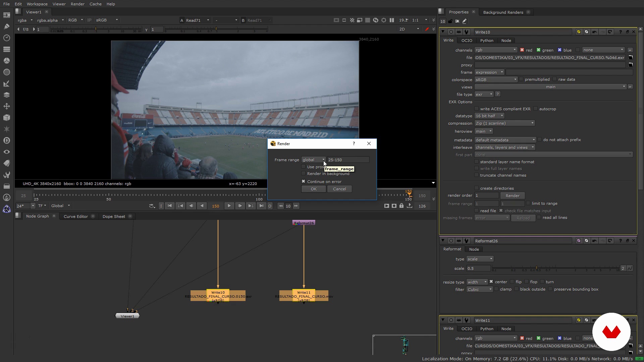The width and height of the screenshot is (644, 362).
Task: Click the pause viewer updates icon
Action: coord(392,20)
